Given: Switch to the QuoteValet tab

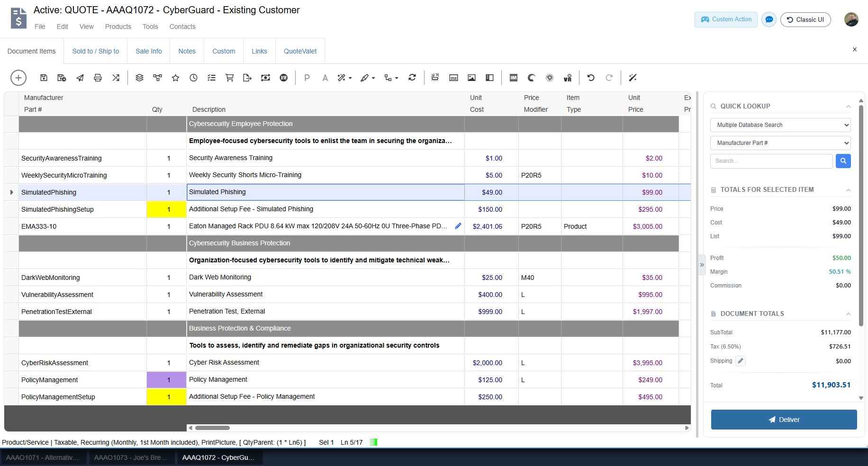Looking at the screenshot, I should pos(300,51).
